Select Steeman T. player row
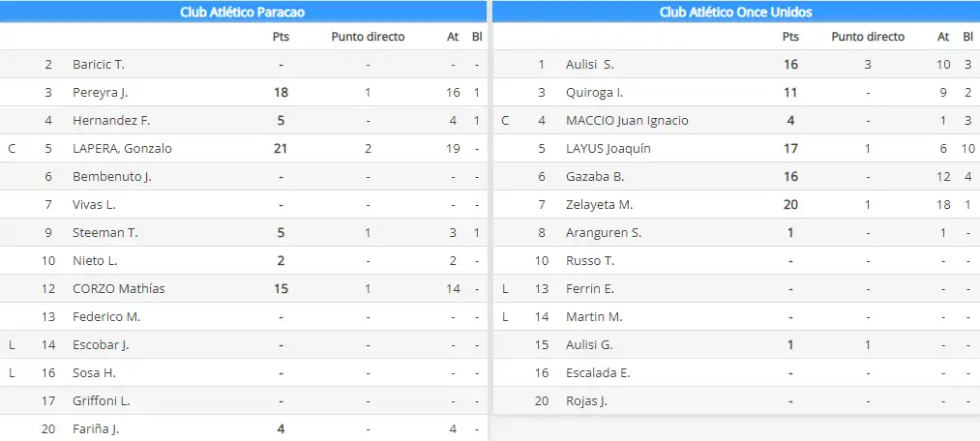This screenshot has width=980, height=441. pos(243,232)
